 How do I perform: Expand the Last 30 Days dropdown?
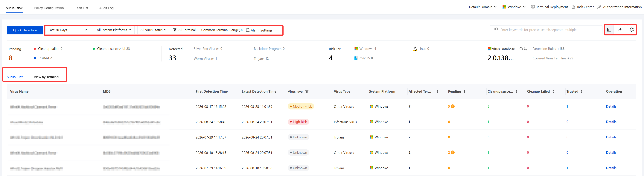point(68,30)
